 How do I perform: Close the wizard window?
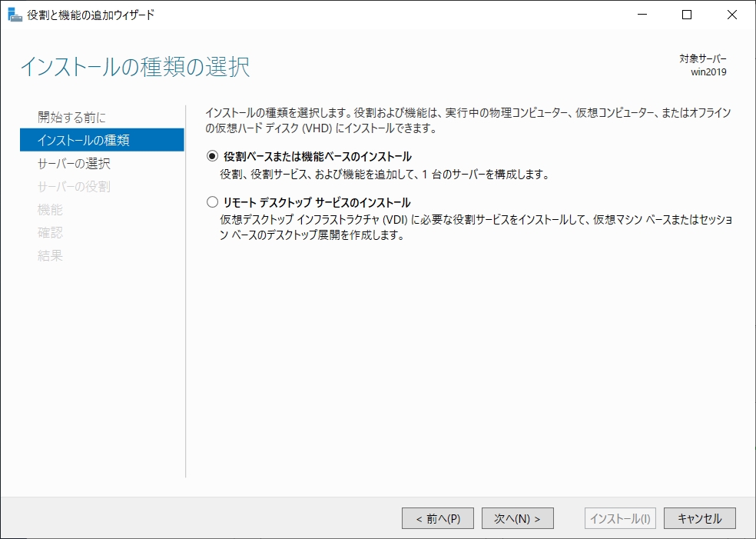pyautogui.click(x=731, y=15)
